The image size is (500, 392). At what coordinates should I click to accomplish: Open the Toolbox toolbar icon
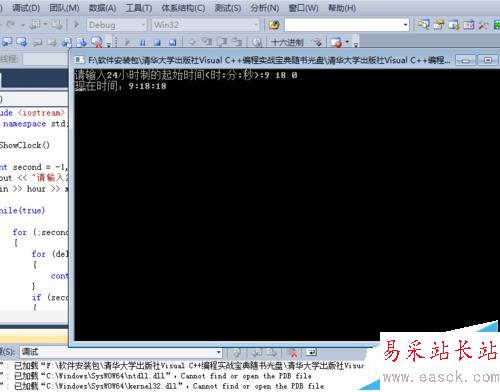point(469,25)
